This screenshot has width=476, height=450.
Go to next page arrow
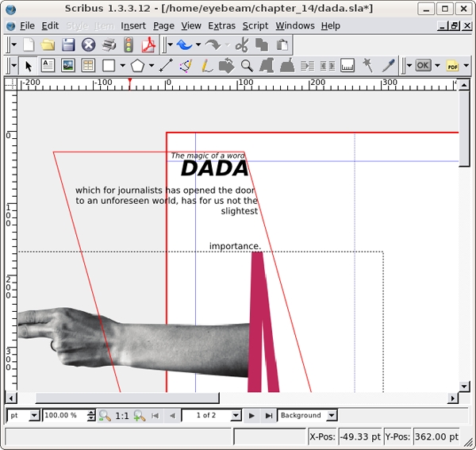[x=251, y=415]
